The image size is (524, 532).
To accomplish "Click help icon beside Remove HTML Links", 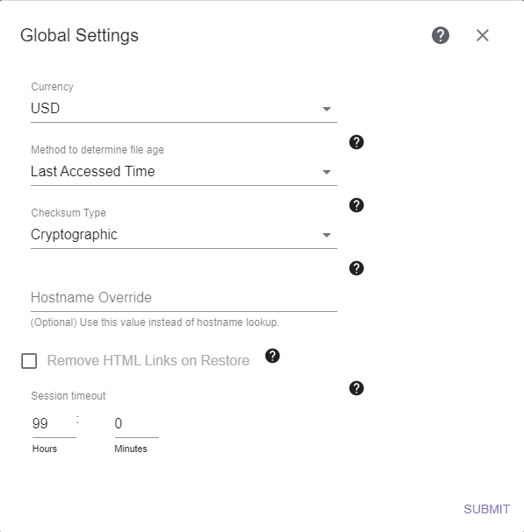I will point(273,356).
